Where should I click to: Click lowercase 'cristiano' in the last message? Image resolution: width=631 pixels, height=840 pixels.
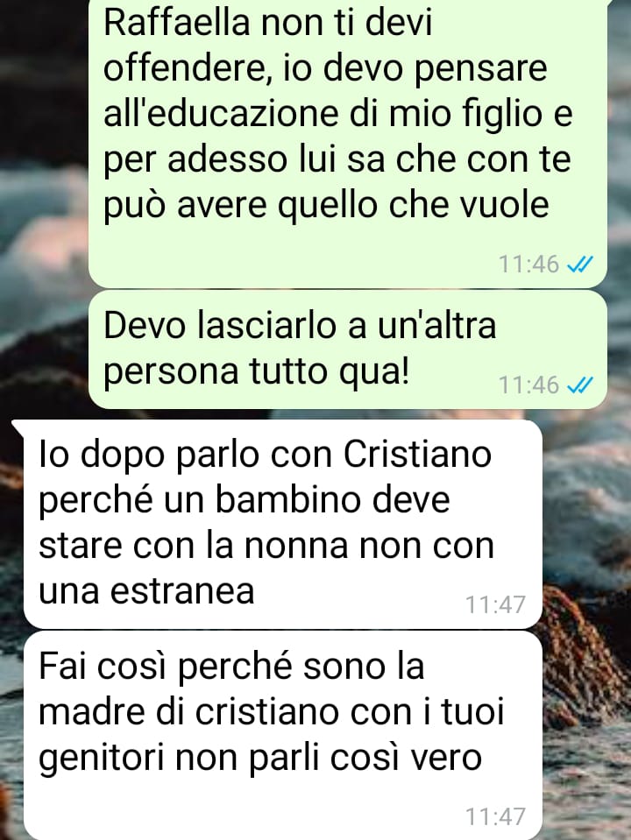point(267,712)
